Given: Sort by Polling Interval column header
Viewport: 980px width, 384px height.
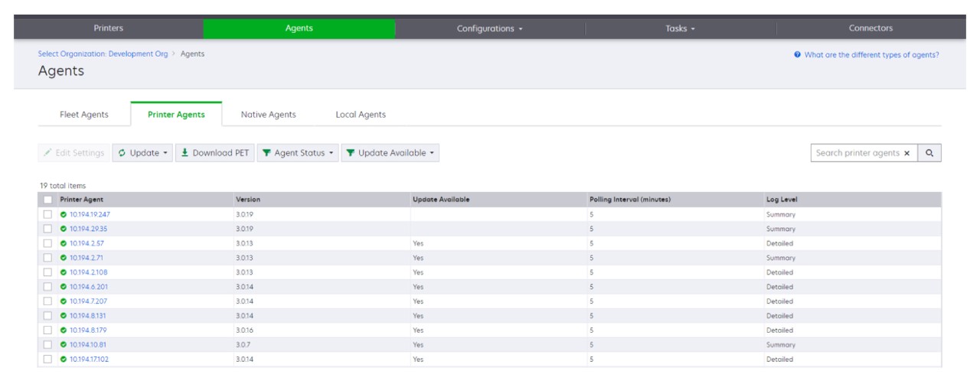Looking at the screenshot, I should [x=630, y=200].
